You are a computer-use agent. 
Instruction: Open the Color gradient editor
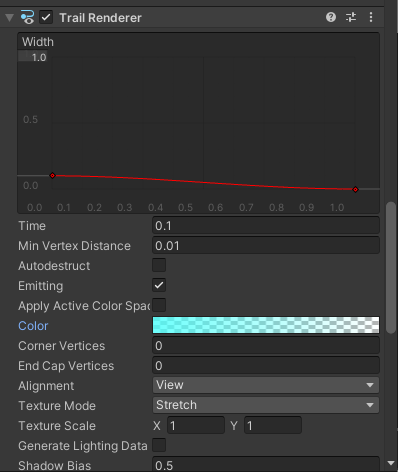point(266,325)
